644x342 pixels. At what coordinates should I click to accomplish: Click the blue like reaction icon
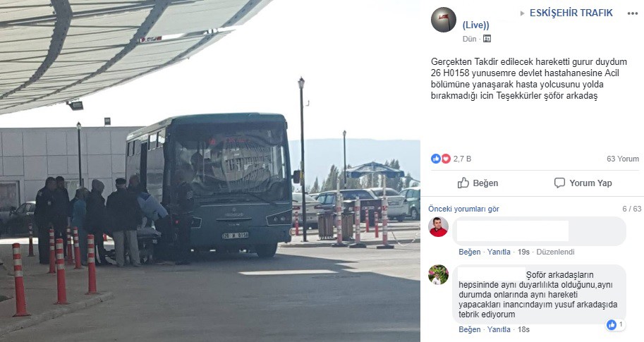coord(436,159)
